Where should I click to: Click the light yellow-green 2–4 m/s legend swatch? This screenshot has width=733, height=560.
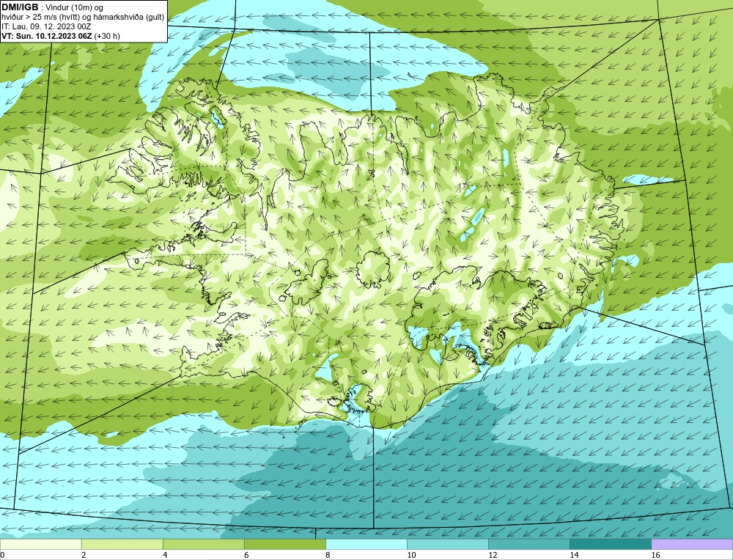point(122,544)
